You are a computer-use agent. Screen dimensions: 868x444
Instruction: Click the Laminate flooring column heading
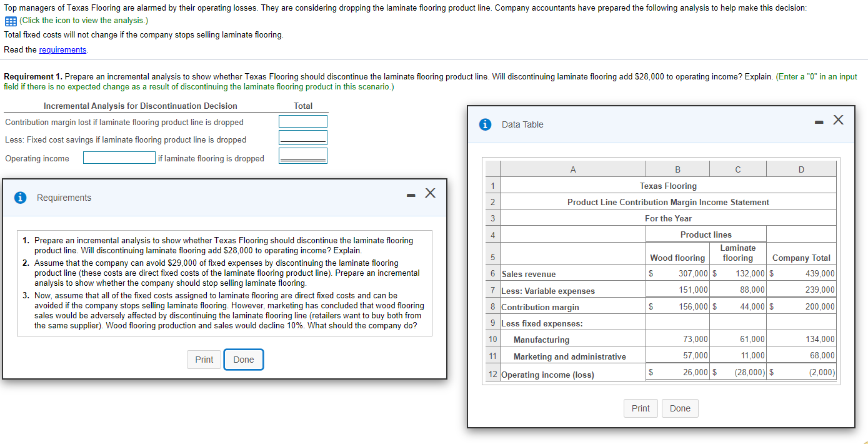738,253
